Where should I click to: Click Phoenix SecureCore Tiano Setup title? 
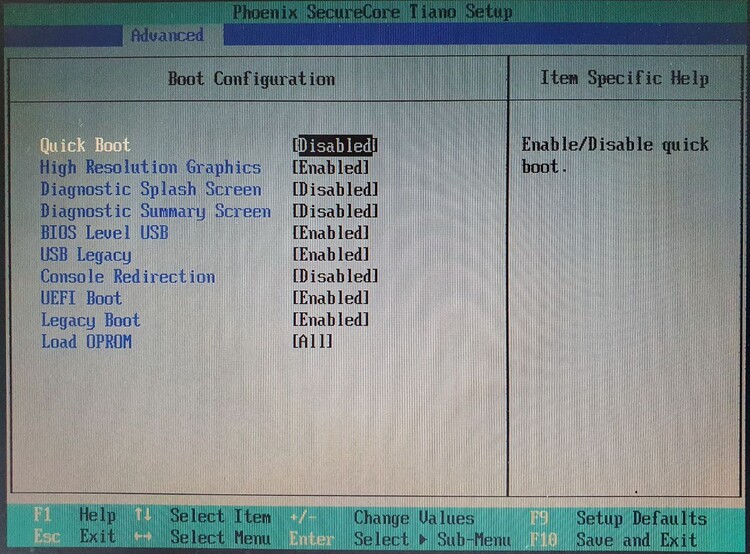click(x=372, y=11)
